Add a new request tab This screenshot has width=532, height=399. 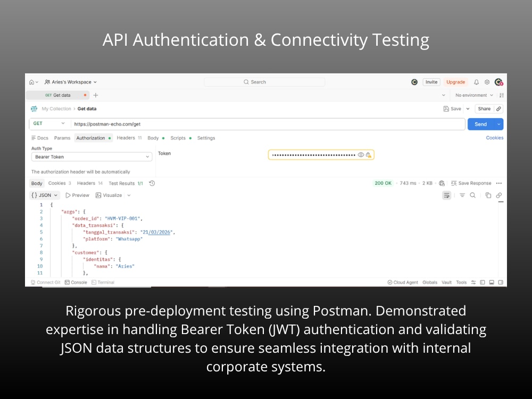click(x=96, y=95)
